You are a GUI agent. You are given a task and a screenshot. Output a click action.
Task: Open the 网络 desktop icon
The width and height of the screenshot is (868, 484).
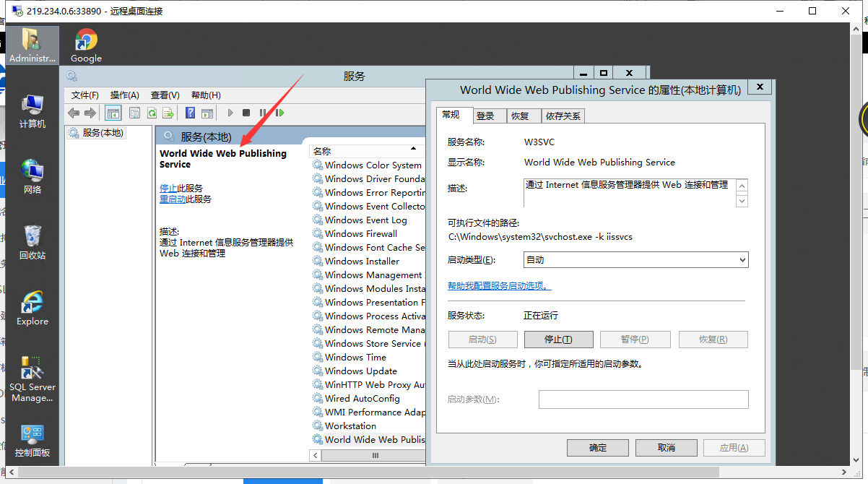pos(32,177)
